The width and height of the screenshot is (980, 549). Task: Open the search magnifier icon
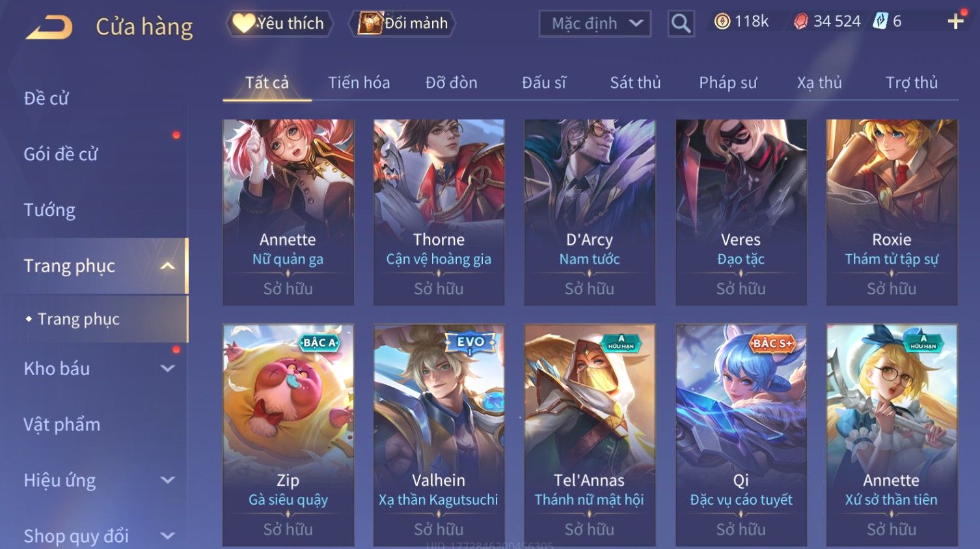click(681, 23)
